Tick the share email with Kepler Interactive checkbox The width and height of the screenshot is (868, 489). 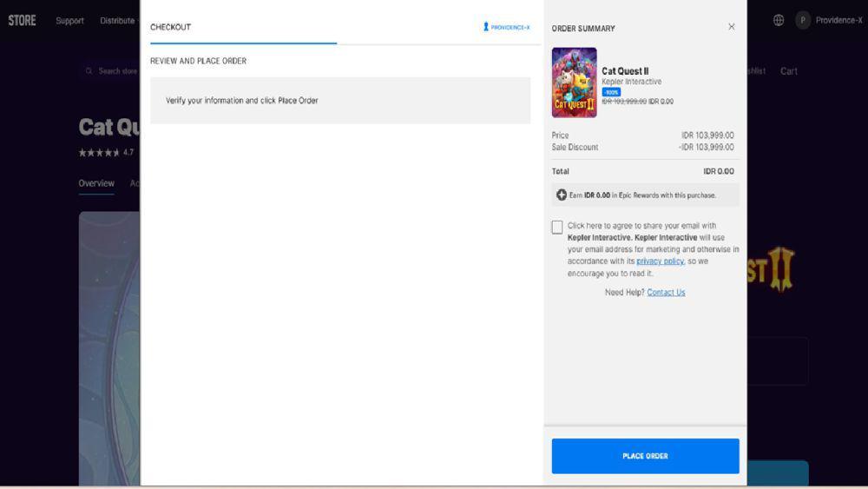557,227
